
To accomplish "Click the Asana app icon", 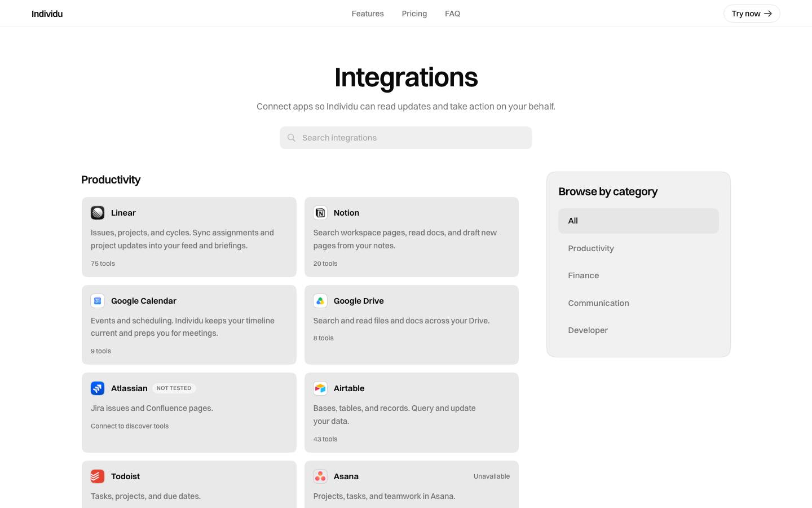I will [320, 476].
